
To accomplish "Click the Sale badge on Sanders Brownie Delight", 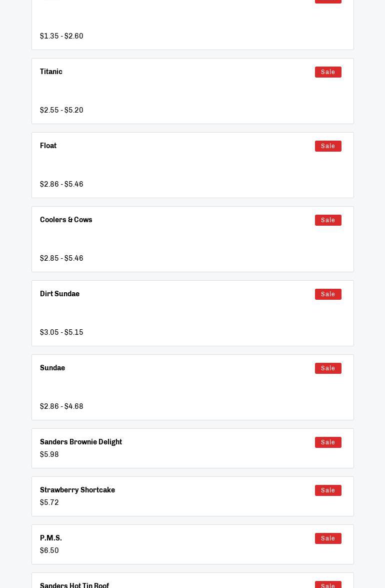I will point(328,442).
